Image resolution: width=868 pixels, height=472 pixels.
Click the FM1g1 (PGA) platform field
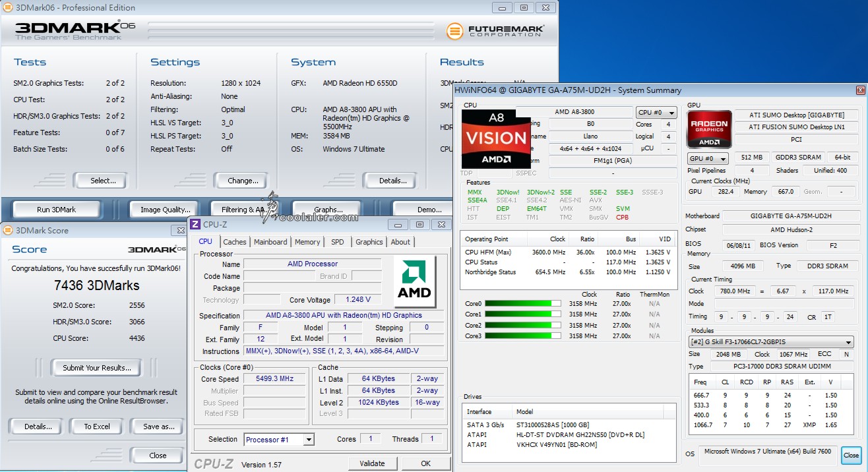coord(611,161)
